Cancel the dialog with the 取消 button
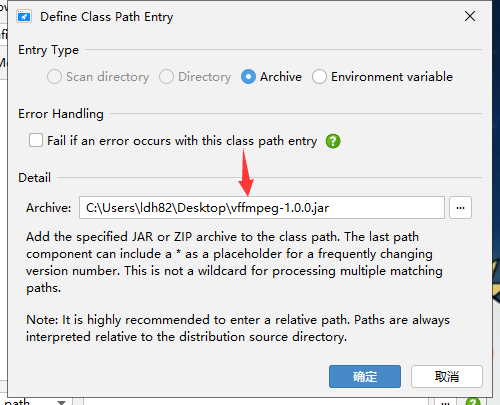 [447, 377]
